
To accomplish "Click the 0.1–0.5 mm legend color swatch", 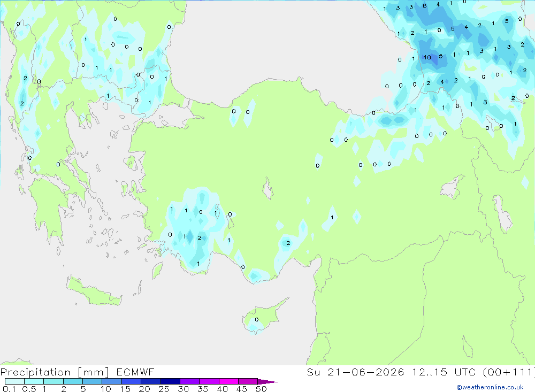I will (14, 381).
